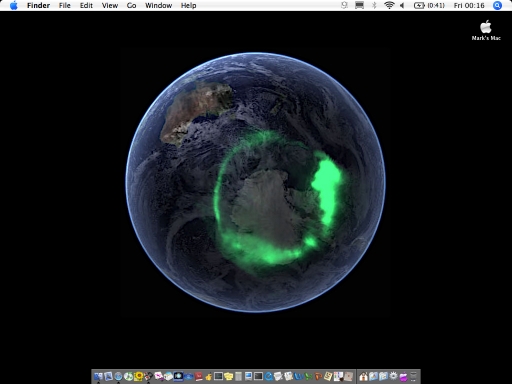Open the Edit menu

(86, 5)
